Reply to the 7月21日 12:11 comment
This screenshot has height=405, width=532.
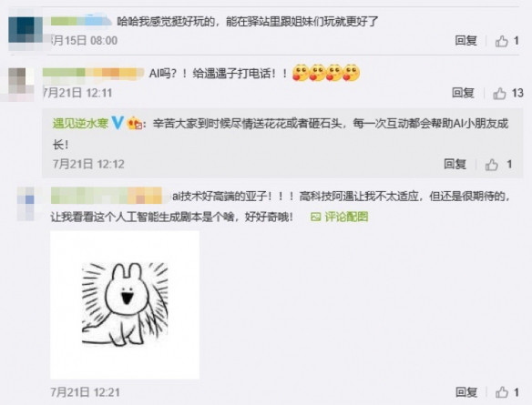(x=463, y=93)
